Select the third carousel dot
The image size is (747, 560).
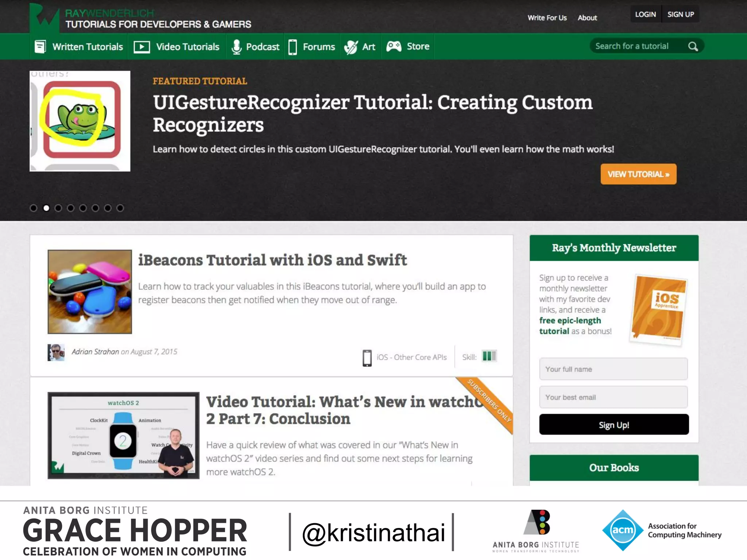[x=58, y=208]
